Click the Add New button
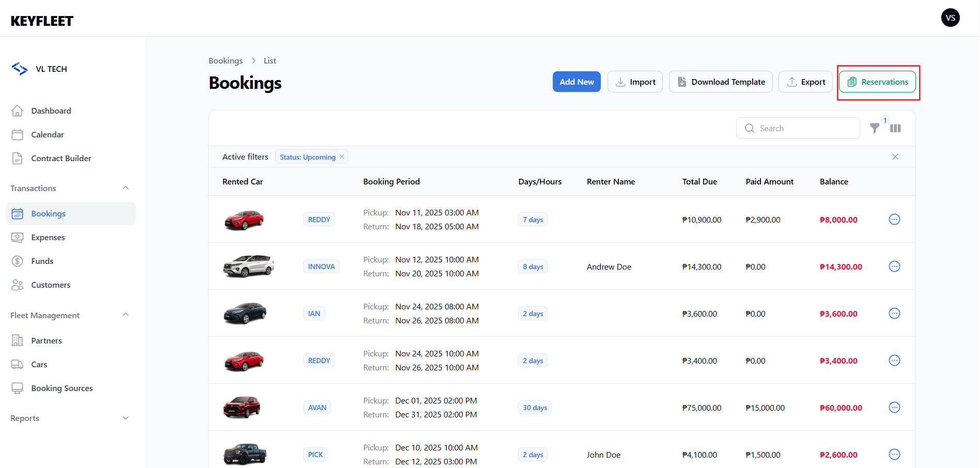The height and width of the screenshot is (468, 980). click(577, 82)
